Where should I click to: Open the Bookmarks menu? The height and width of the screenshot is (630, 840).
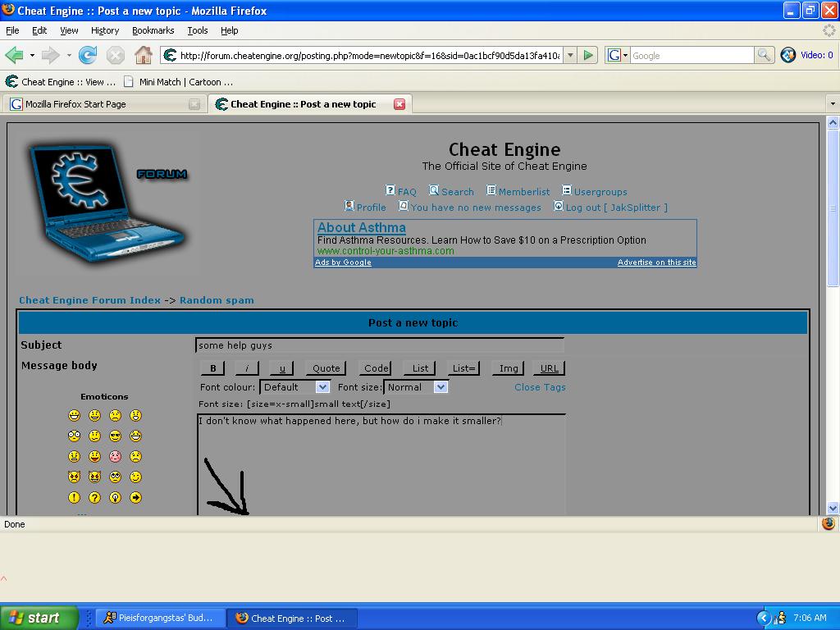point(153,30)
